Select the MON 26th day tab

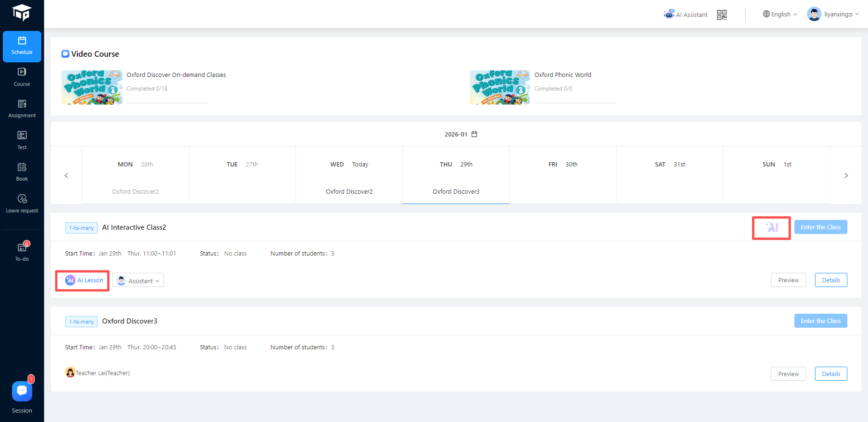(135, 175)
